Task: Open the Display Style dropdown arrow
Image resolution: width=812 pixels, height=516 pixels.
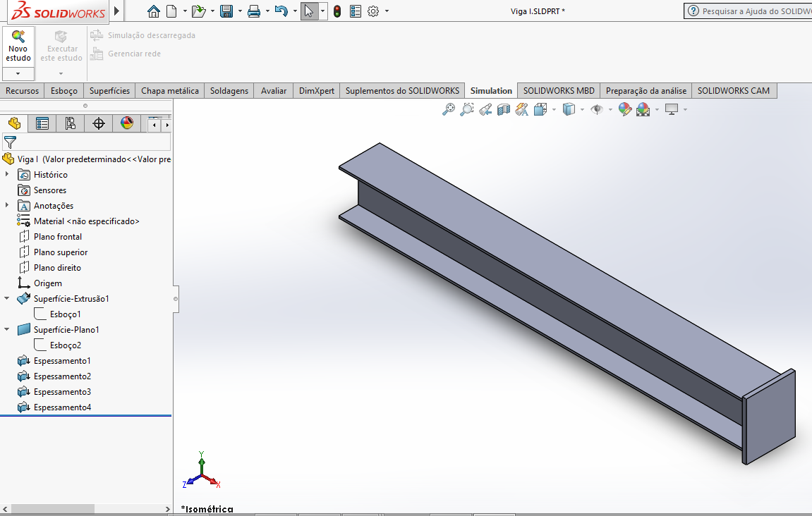Action: (582, 110)
